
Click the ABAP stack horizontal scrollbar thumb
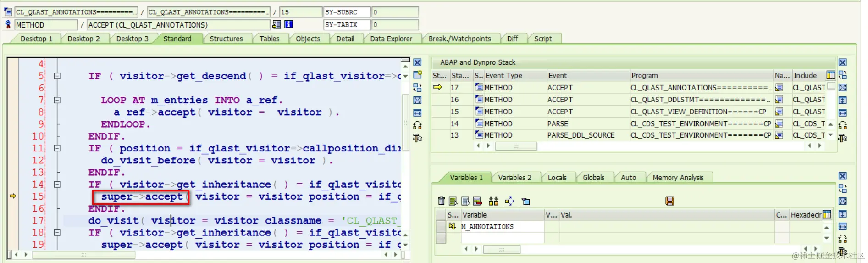coord(516,146)
